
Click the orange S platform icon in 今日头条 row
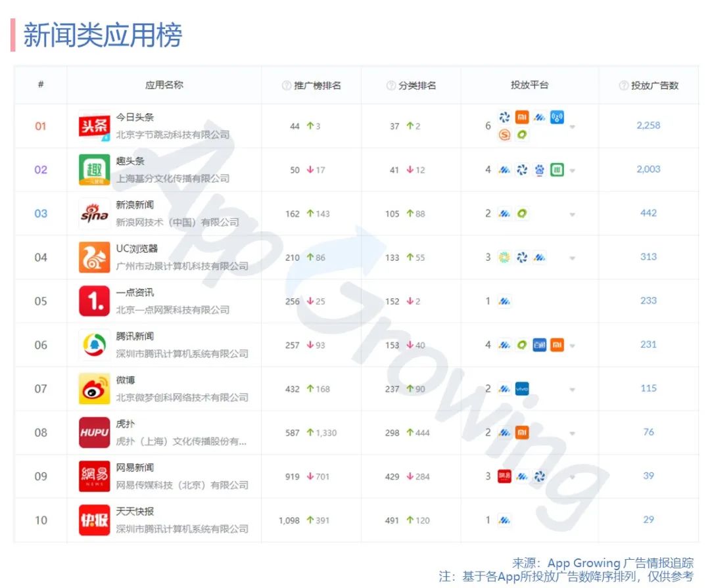(x=504, y=135)
